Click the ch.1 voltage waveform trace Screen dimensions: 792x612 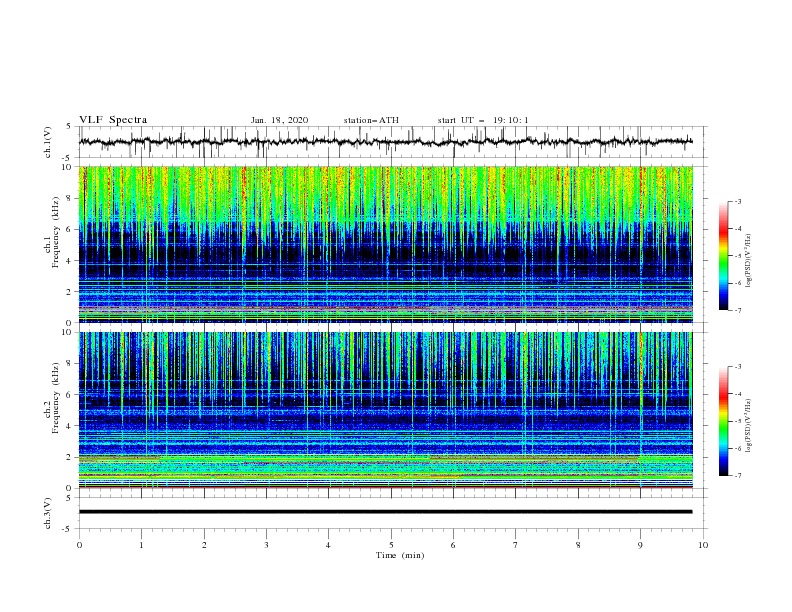coord(385,142)
